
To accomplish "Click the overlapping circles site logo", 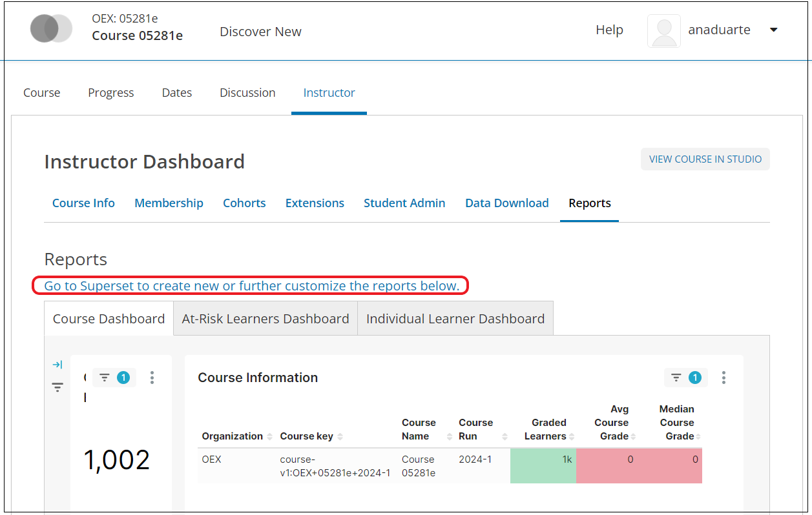I will (x=52, y=28).
